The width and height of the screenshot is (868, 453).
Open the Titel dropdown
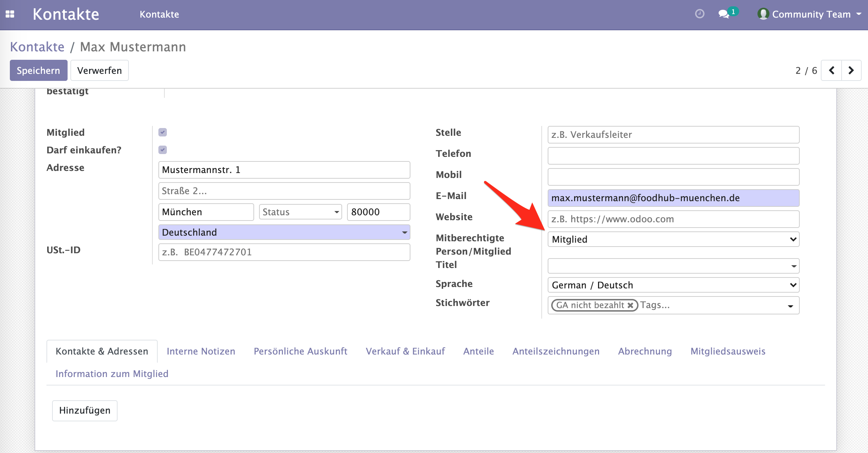coord(673,266)
